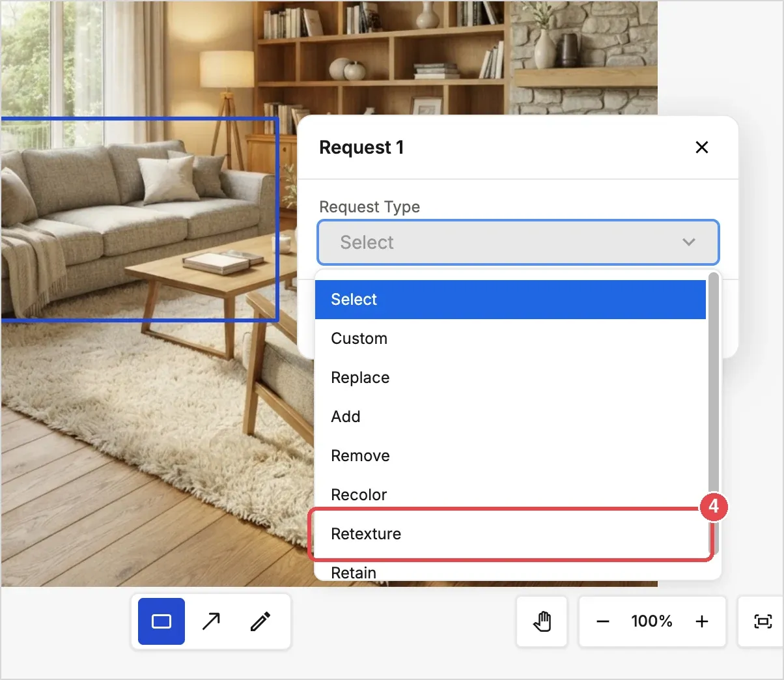Open the Request Type dropdown
Viewport: 784px width, 680px height.
click(x=518, y=242)
